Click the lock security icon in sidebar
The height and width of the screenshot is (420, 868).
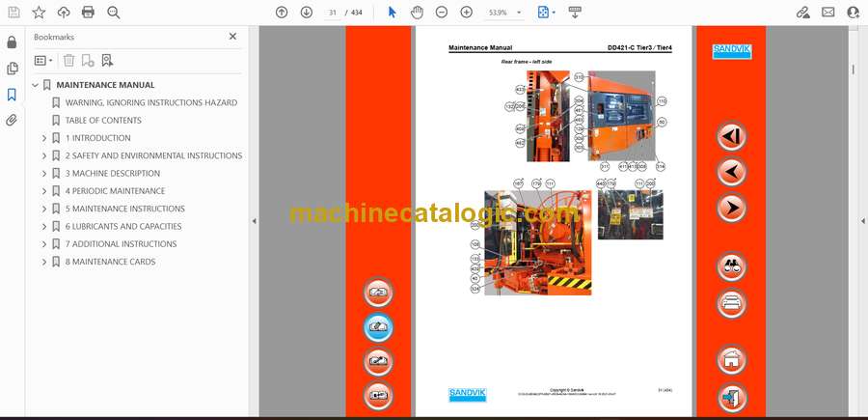pos(12,42)
